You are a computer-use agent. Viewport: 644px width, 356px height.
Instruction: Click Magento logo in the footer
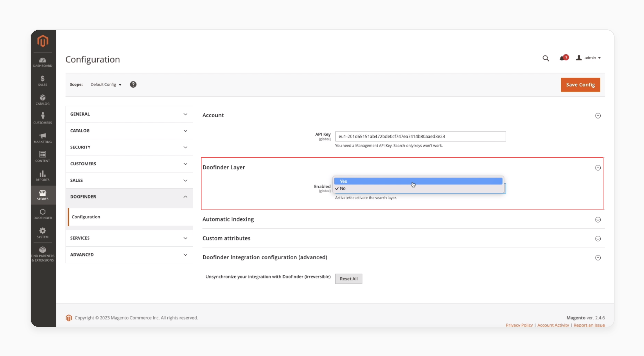tap(68, 318)
